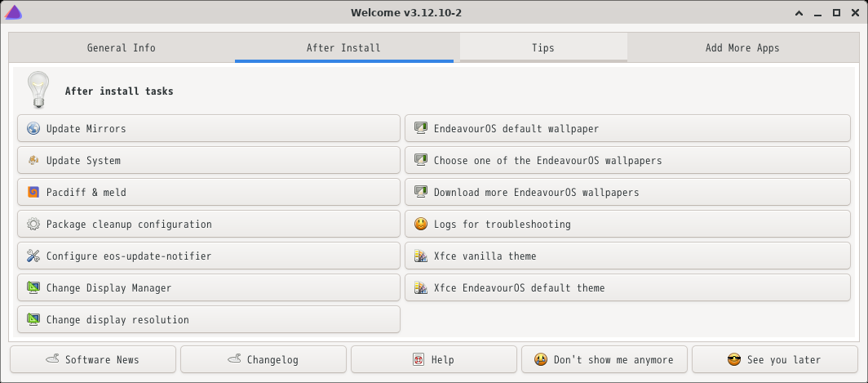
Task: Open Choose one of the EndeavourOS wallpapers
Action: click(x=628, y=161)
